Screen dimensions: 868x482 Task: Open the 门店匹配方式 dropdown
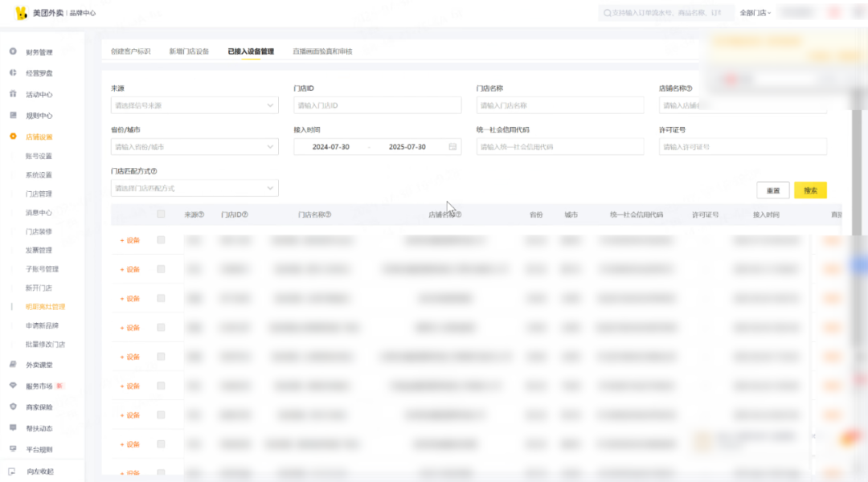pyautogui.click(x=194, y=188)
